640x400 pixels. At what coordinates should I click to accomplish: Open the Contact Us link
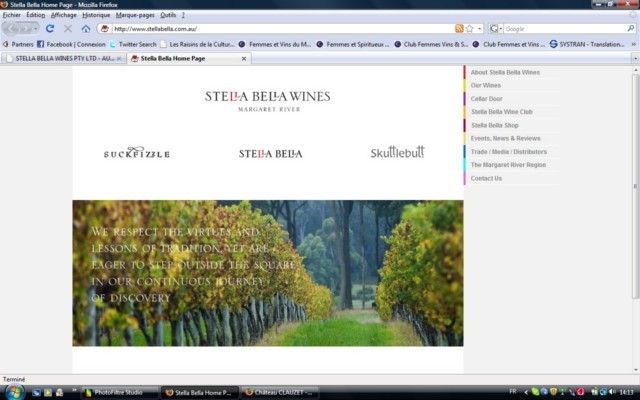[x=486, y=178]
